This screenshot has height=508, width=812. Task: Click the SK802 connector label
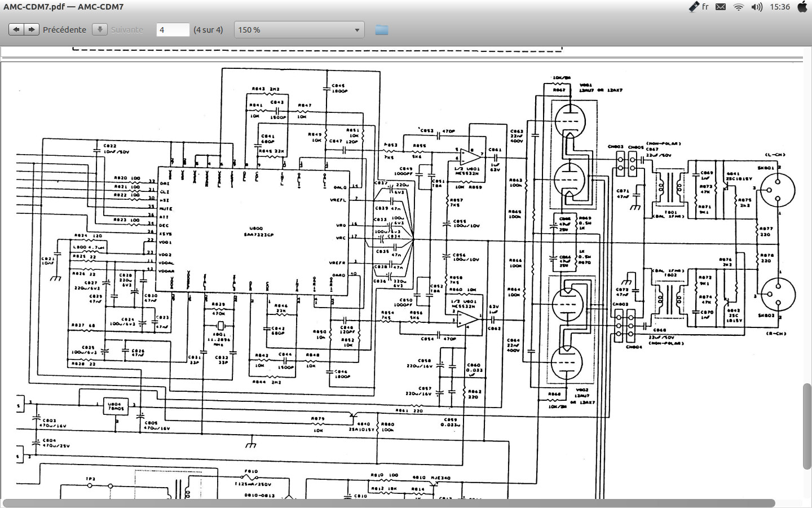[x=766, y=316]
